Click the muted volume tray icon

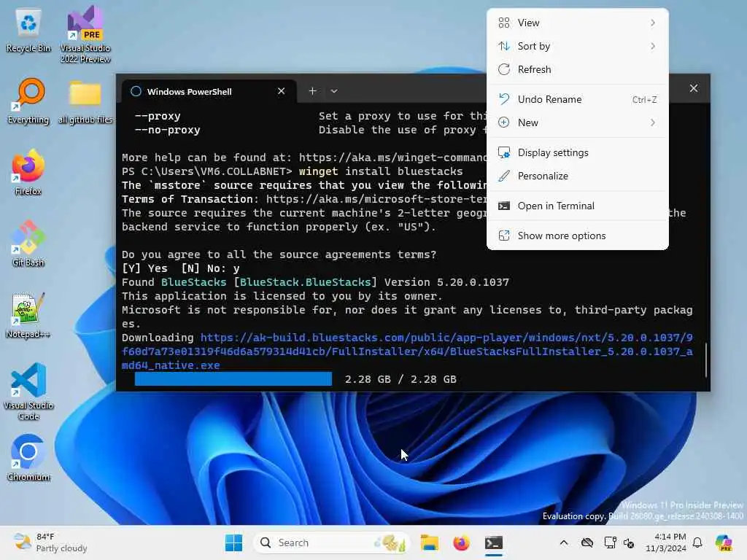629,543
